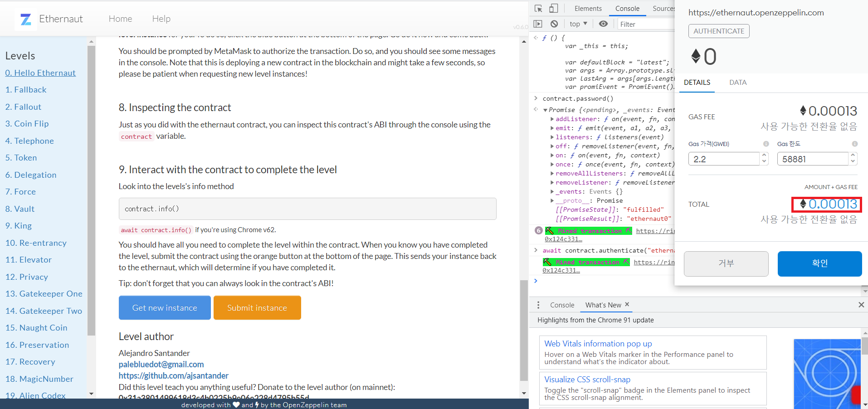Increase Gas price with stepper up arrow
The width and height of the screenshot is (868, 409).
[x=764, y=155]
